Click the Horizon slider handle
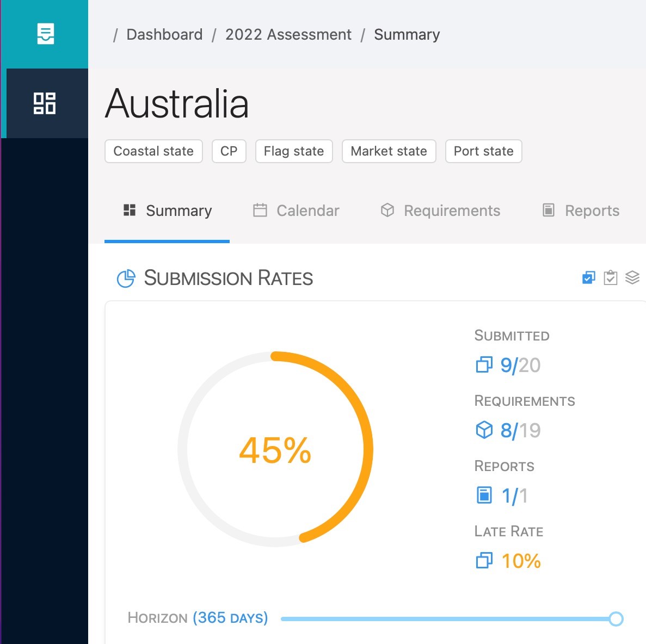 (616, 619)
